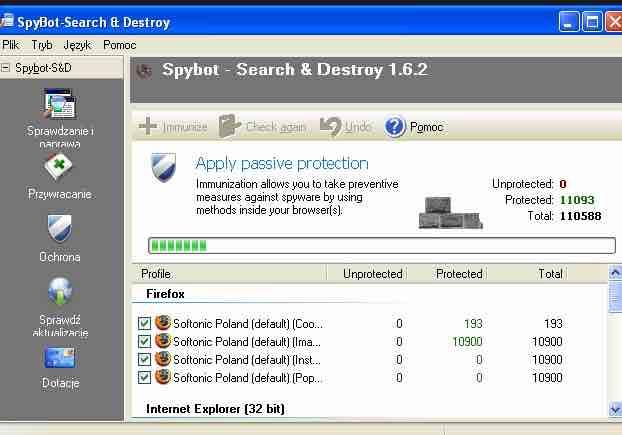Screen dimensions: 622x435
Task: Open the Sprawdzanie i naprawa scan icon
Action: pos(60,103)
